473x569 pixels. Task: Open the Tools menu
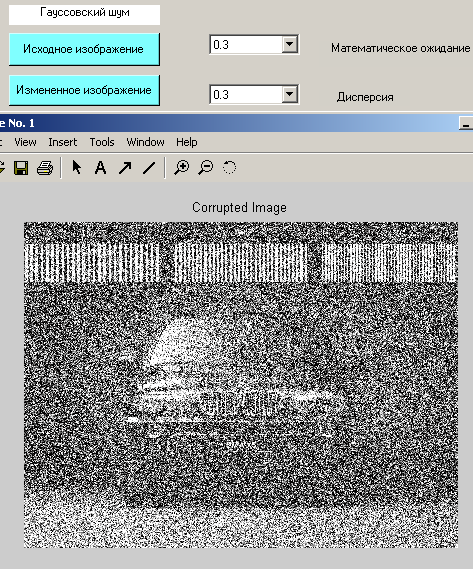point(102,142)
